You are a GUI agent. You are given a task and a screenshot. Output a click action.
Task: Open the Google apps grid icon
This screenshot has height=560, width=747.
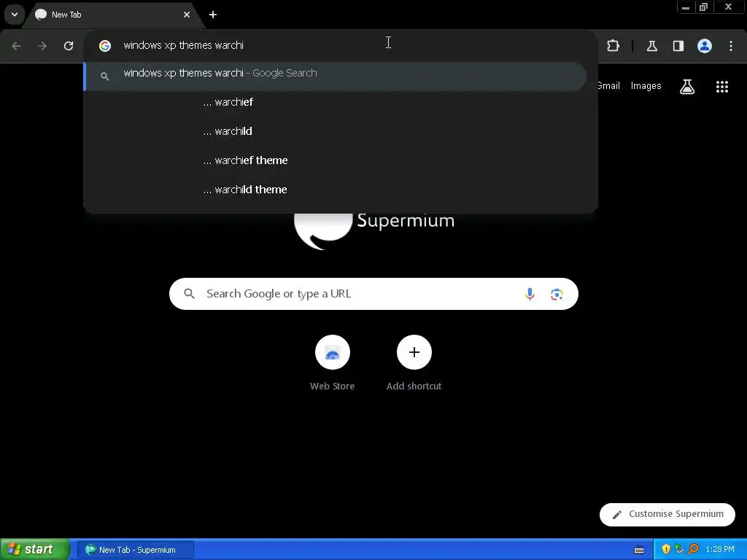(722, 86)
